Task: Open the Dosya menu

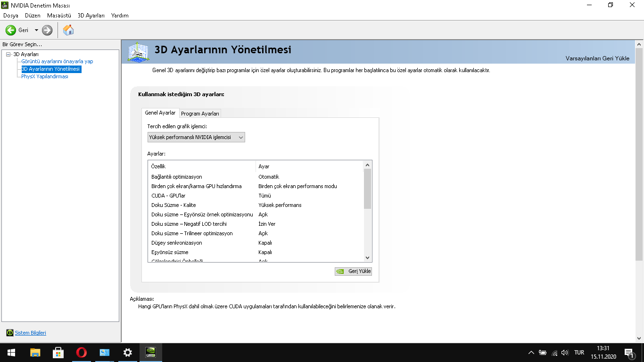Action: point(11,16)
